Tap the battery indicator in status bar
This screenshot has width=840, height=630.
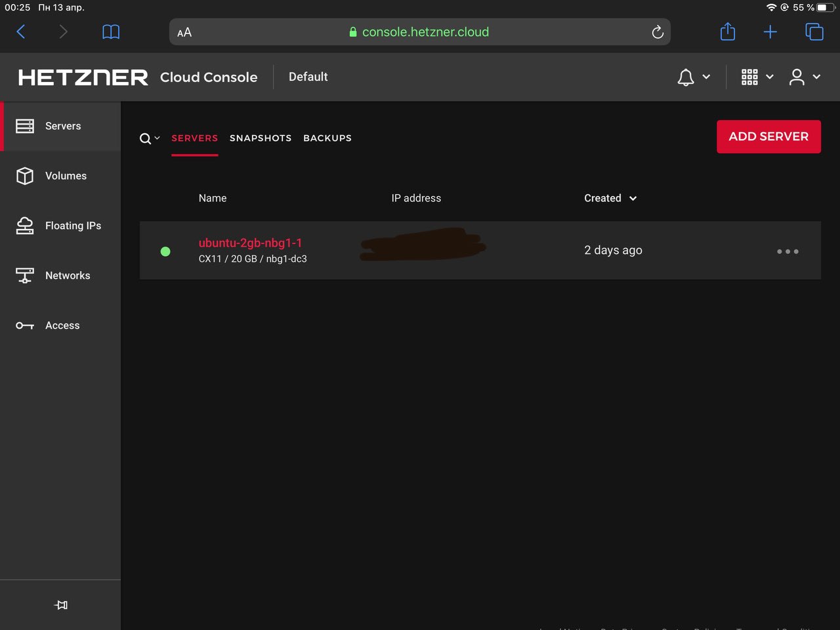click(x=826, y=7)
